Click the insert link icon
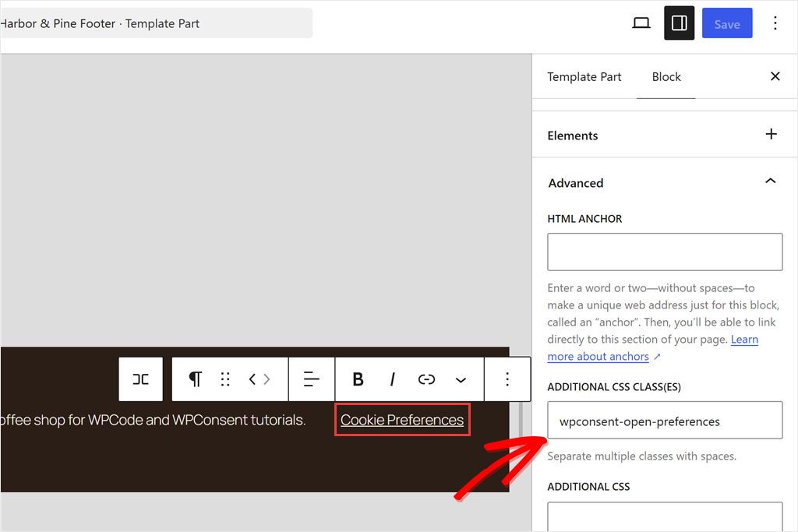The width and height of the screenshot is (798, 532). pos(426,379)
